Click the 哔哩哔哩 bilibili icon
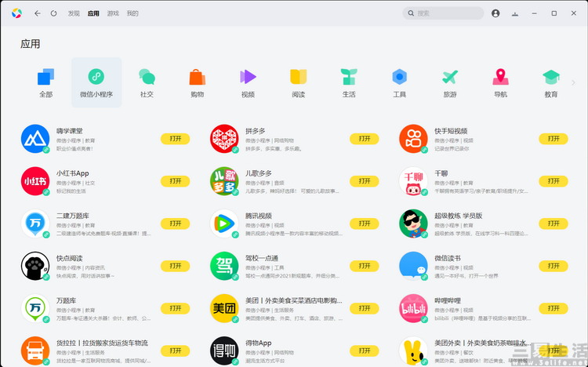This screenshot has height=367, width=588. [x=413, y=308]
